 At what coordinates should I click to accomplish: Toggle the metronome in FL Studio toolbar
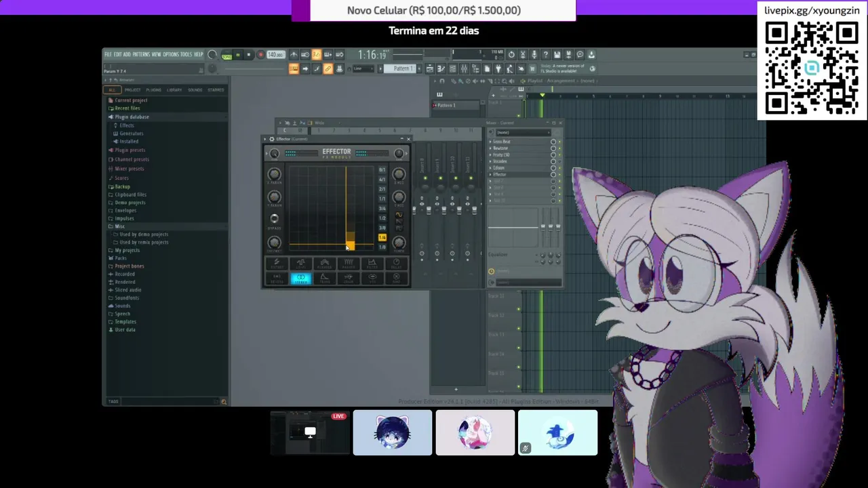(294, 54)
